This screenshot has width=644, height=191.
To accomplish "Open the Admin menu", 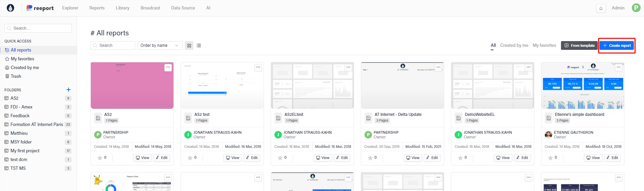I will [618, 8].
